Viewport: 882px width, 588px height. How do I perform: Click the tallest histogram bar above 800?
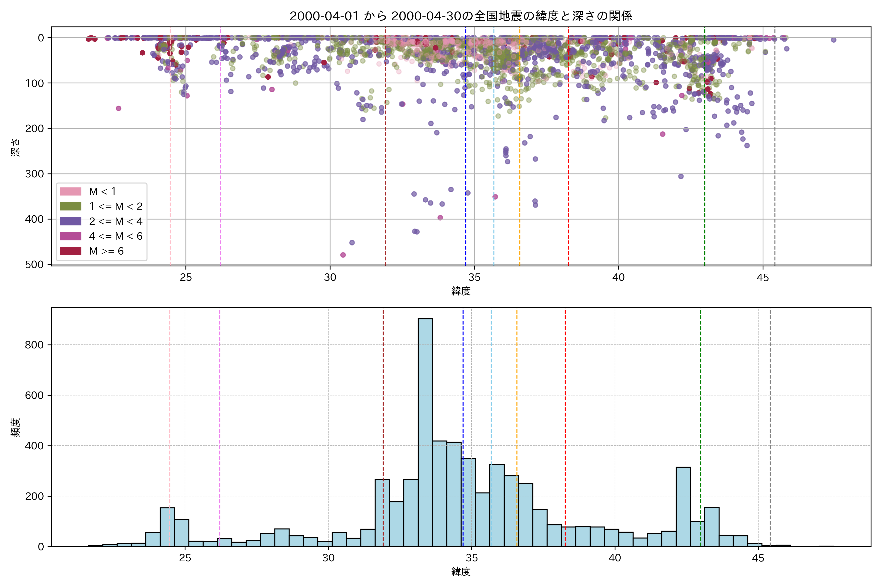click(425, 431)
